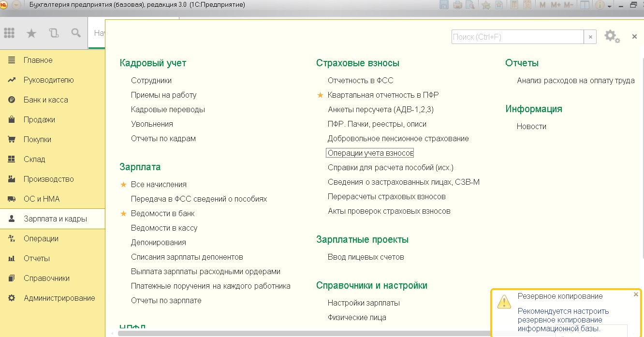Open Отчеты по зарплате
Screen dimensions: 644x337
(x=166, y=300)
